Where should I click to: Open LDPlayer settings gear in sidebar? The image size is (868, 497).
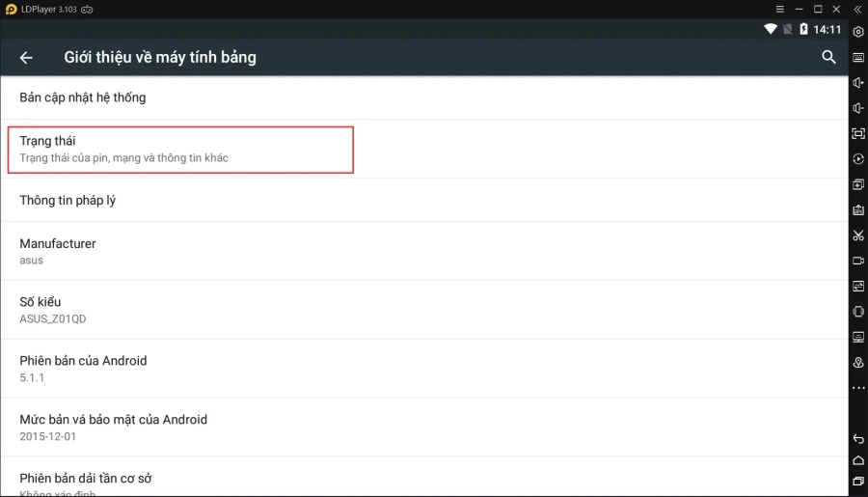point(858,32)
